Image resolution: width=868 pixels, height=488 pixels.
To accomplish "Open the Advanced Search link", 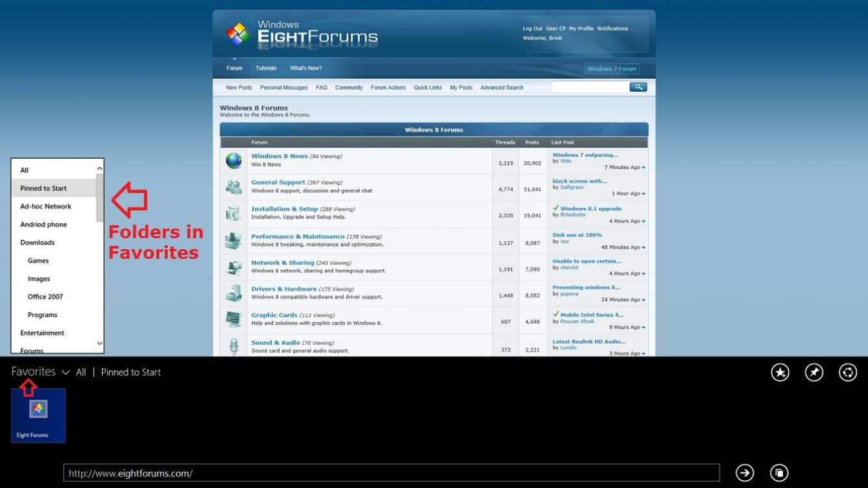I will tap(502, 88).
